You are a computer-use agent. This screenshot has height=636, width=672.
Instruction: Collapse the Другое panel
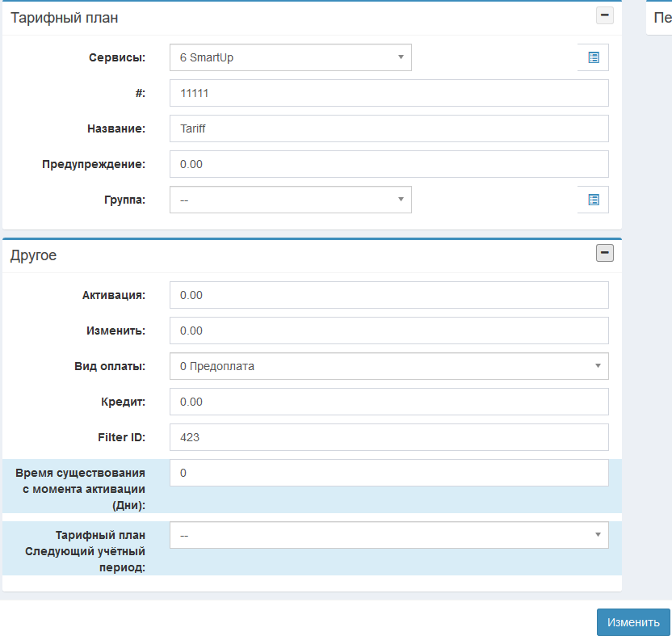click(x=604, y=254)
